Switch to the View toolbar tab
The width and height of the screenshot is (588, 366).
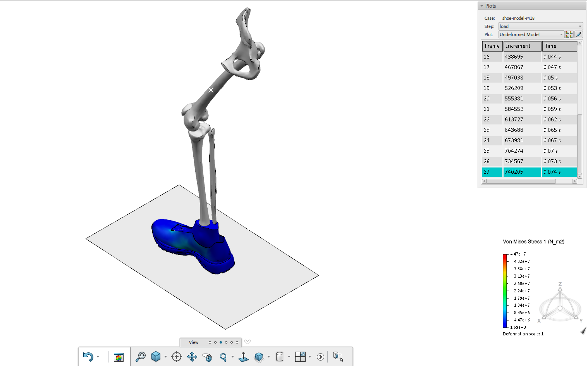point(194,342)
